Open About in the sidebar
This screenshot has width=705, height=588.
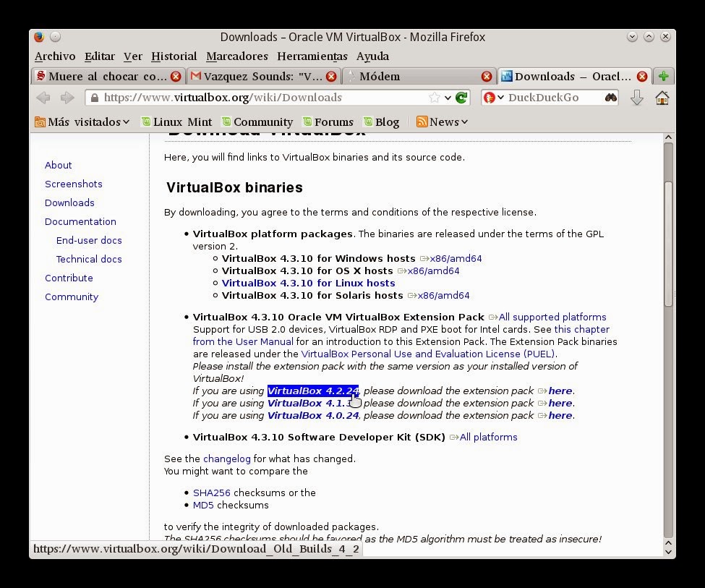[58, 165]
